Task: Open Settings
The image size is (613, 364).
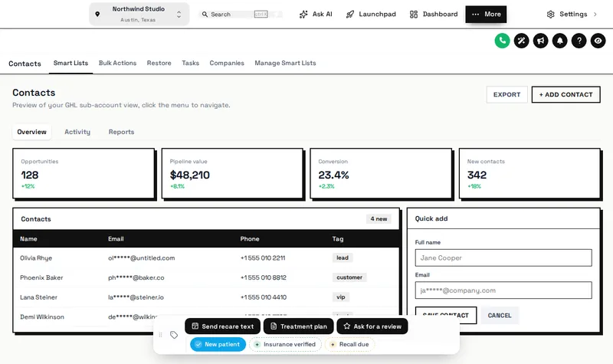Action: click(567, 14)
